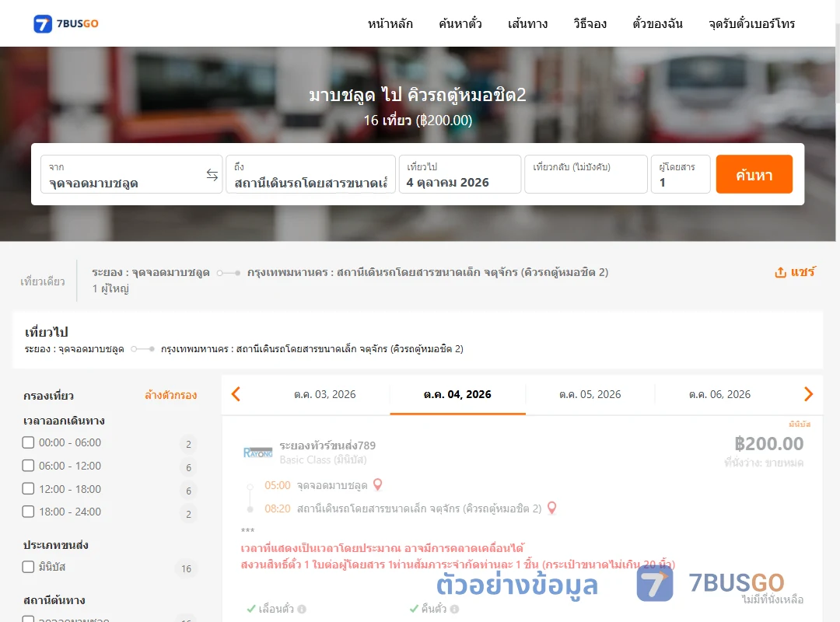Click the ถึง destination field

point(310,174)
